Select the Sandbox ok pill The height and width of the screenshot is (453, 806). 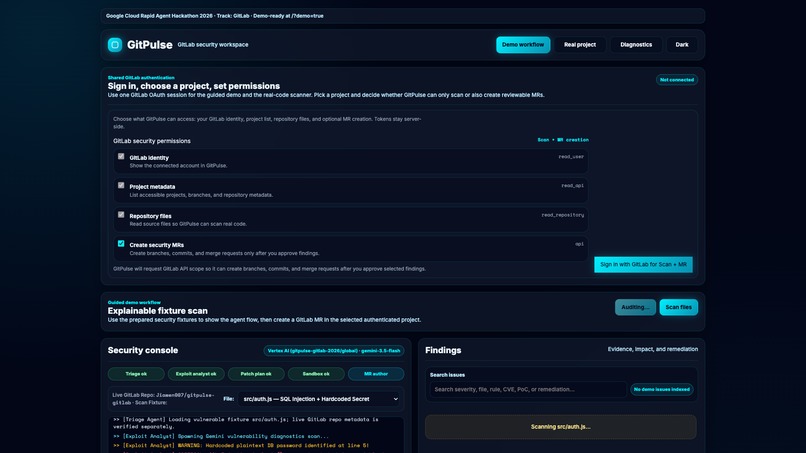(316, 374)
